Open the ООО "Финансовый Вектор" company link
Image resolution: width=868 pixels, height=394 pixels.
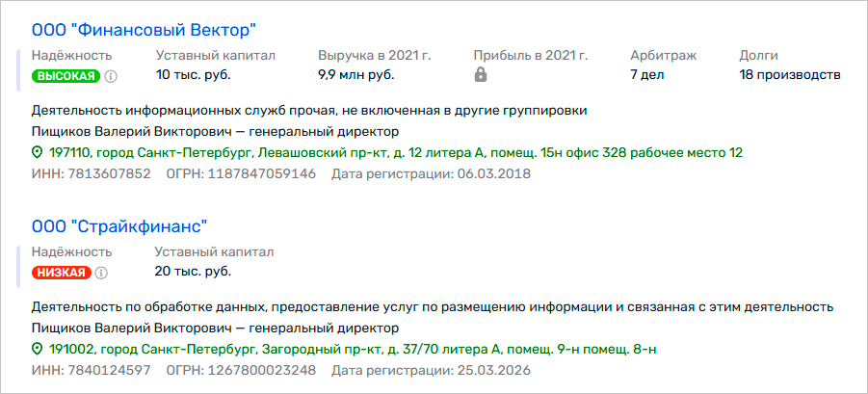coord(144,30)
